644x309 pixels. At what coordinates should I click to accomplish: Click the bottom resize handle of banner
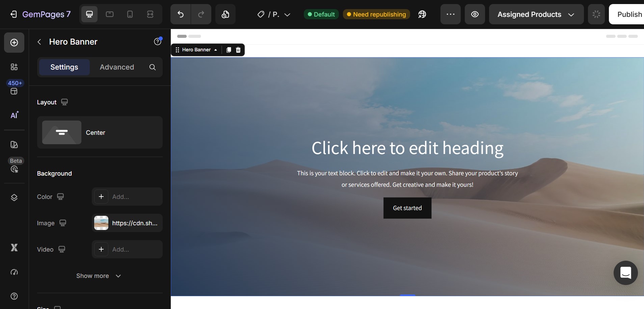407,295
